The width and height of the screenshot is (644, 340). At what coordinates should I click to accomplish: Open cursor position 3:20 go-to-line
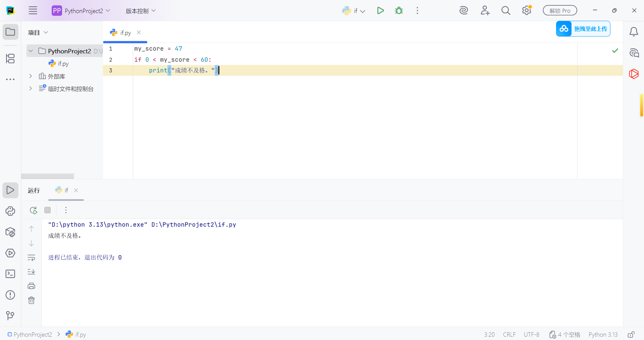[489, 334]
